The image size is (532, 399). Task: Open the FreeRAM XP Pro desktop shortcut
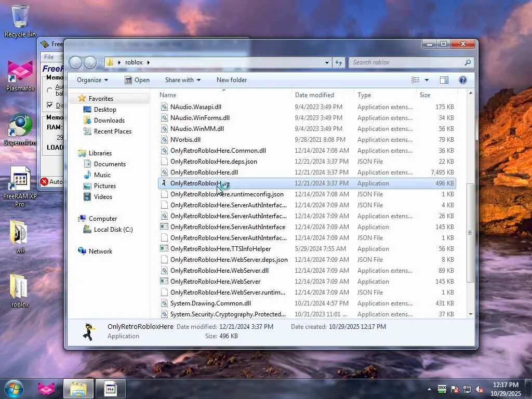coord(20,187)
